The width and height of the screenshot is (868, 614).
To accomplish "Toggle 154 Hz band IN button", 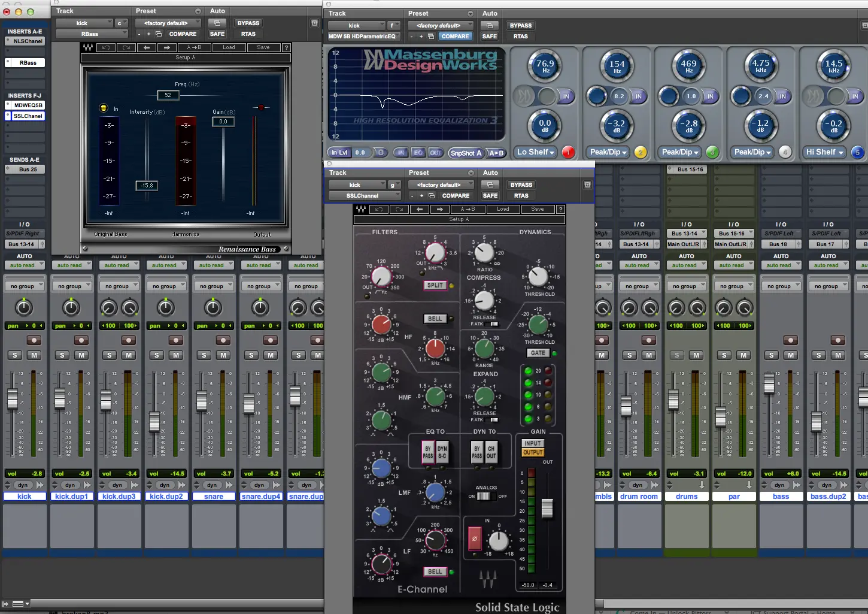I will point(638,96).
